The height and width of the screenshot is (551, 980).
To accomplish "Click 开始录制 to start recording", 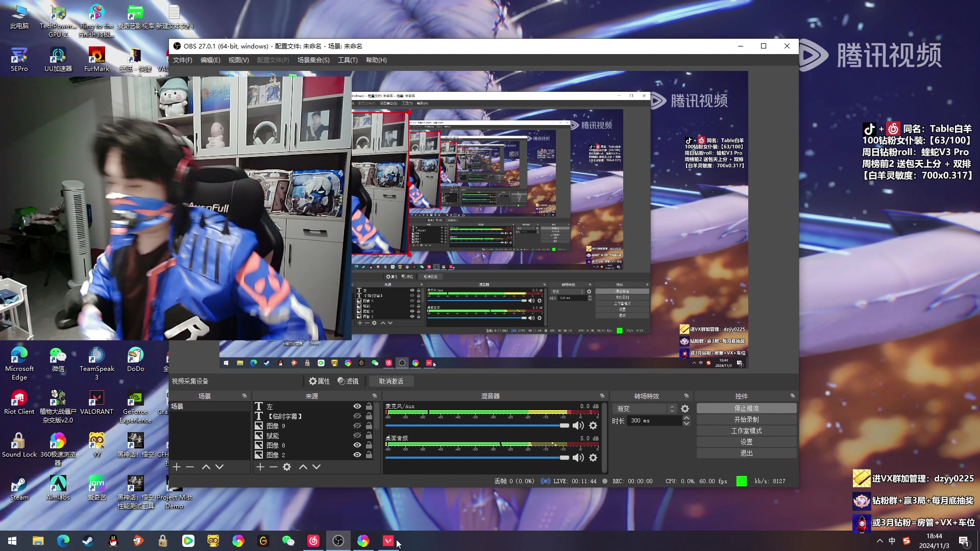I will coord(746,420).
